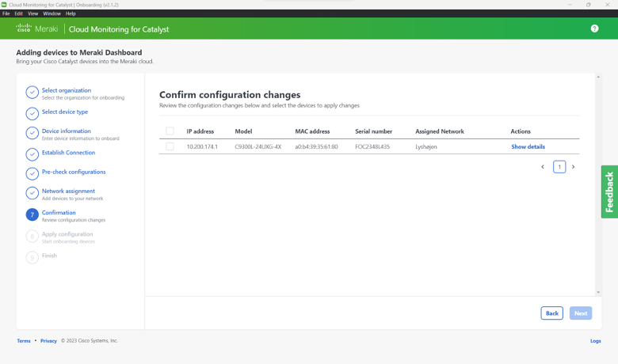Click the Pre-check configurations checkmark icon

(32, 173)
